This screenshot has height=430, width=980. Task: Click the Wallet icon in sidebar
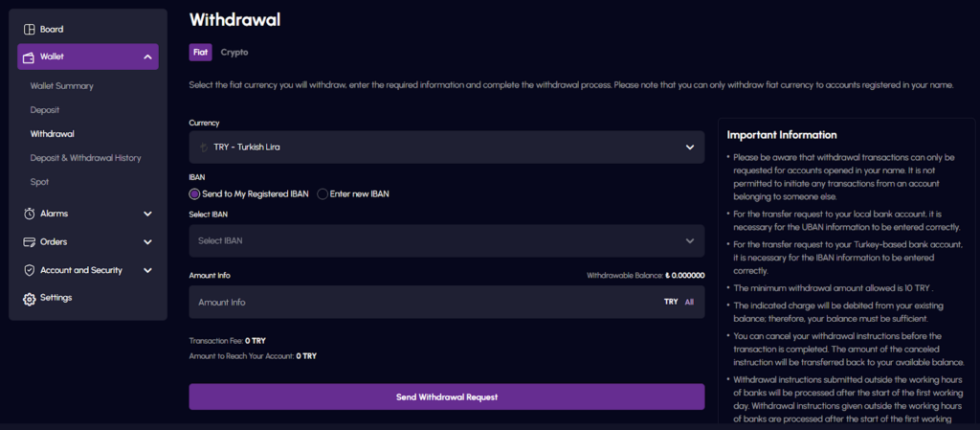[x=29, y=57]
